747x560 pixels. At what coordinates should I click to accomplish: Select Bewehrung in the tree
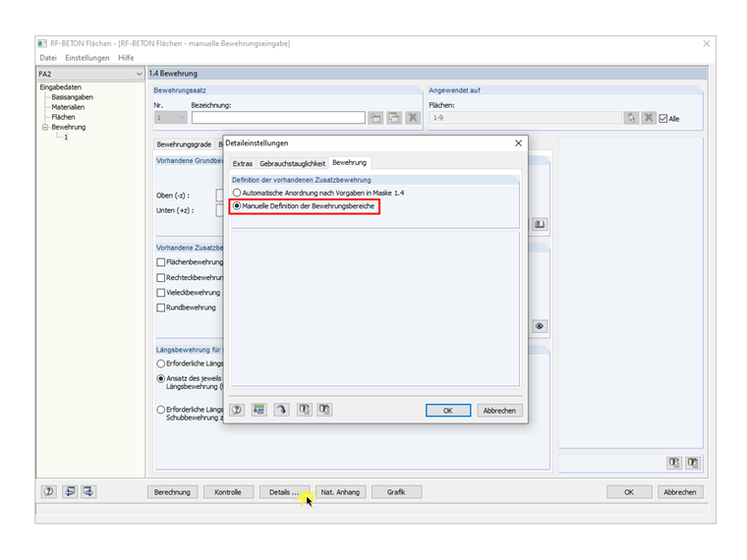[x=69, y=127]
